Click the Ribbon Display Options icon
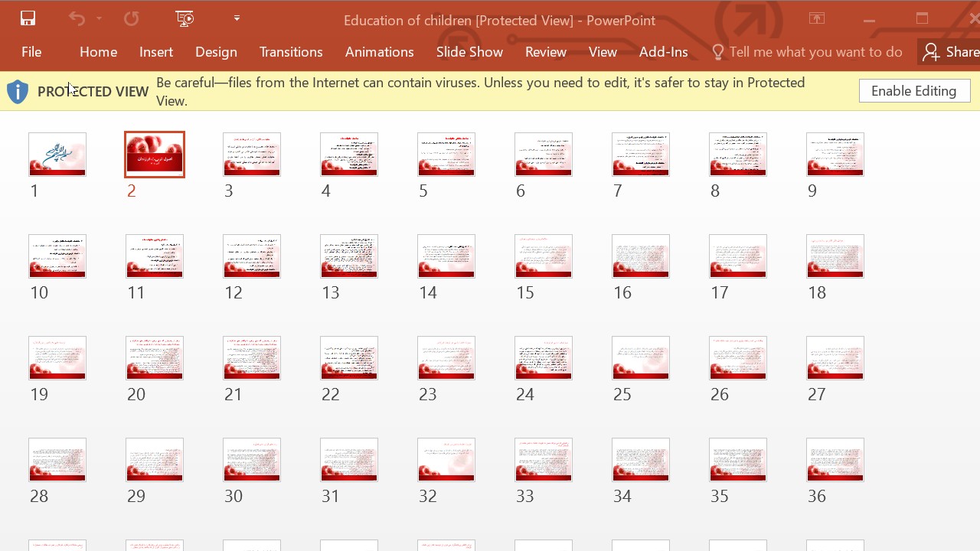Image resolution: width=980 pixels, height=551 pixels. [x=817, y=19]
